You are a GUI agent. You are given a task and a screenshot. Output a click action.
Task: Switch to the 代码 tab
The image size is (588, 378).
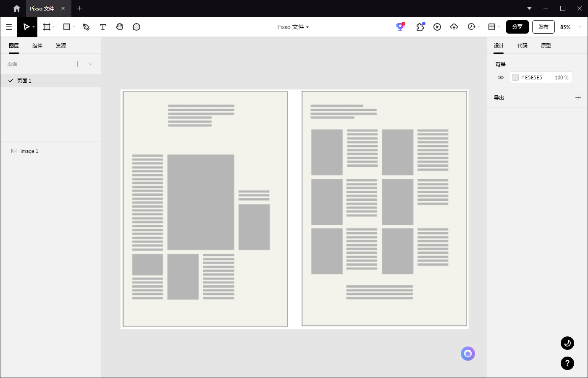pyautogui.click(x=522, y=45)
